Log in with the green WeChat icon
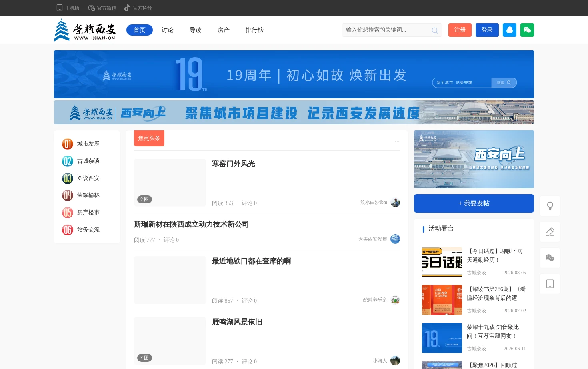 pyautogui.click(x=527, y=30)
